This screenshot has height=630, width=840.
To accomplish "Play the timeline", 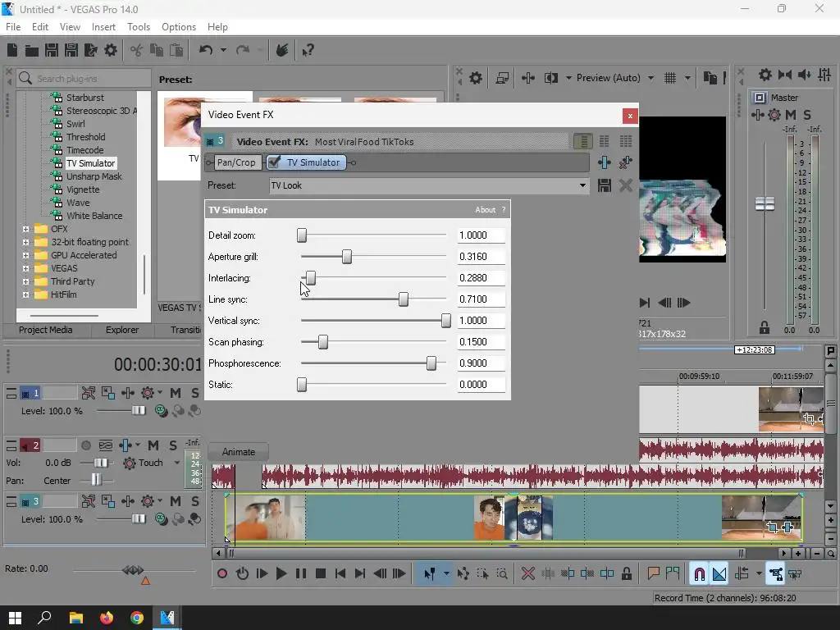I will pos(281,573).
